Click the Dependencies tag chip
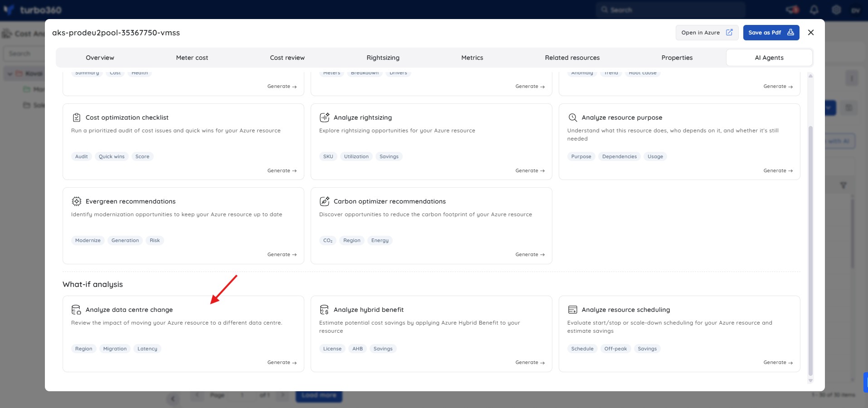 click(619, 156)
